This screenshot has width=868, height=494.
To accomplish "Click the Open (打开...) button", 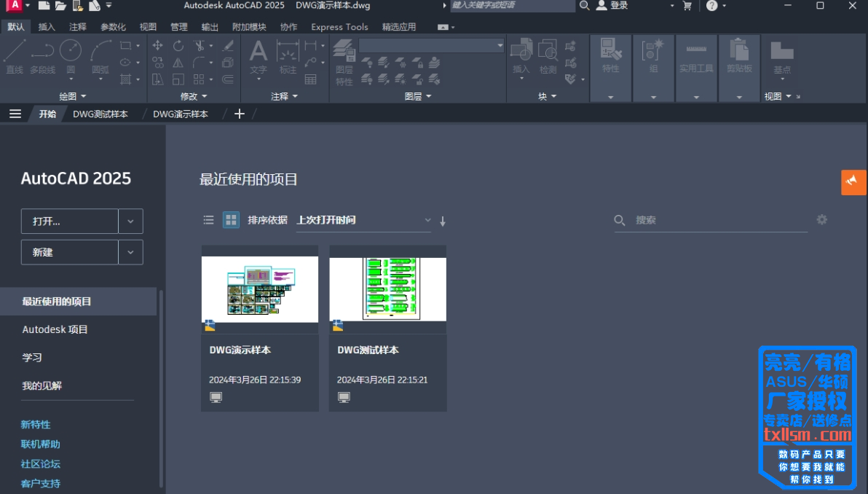I will (70, 221).
